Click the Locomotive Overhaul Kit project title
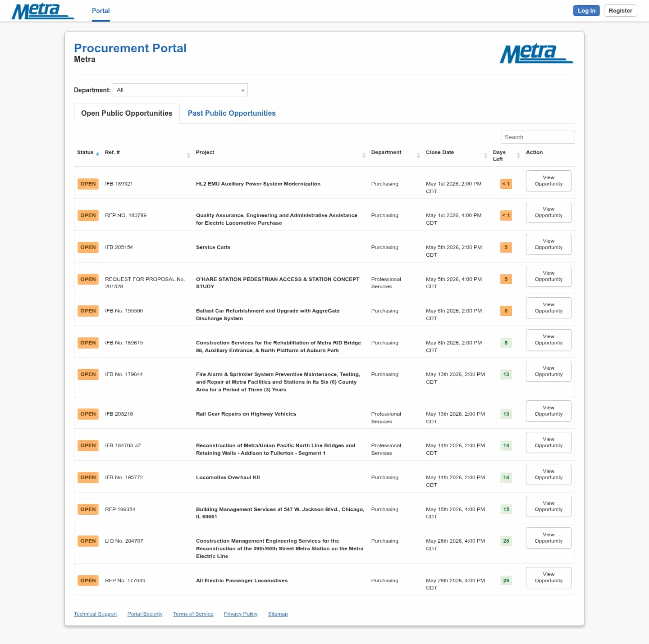This screenshot has width=649, height=644. click(x=228, y=478)
